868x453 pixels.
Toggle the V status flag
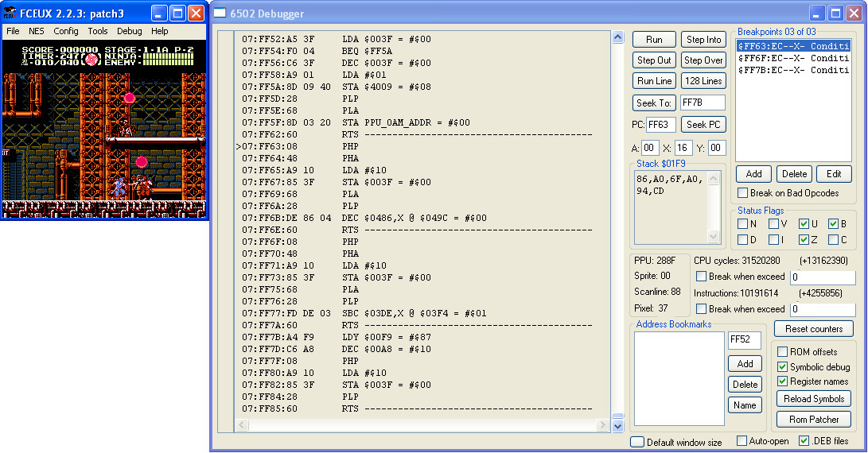tap(774, 224)
